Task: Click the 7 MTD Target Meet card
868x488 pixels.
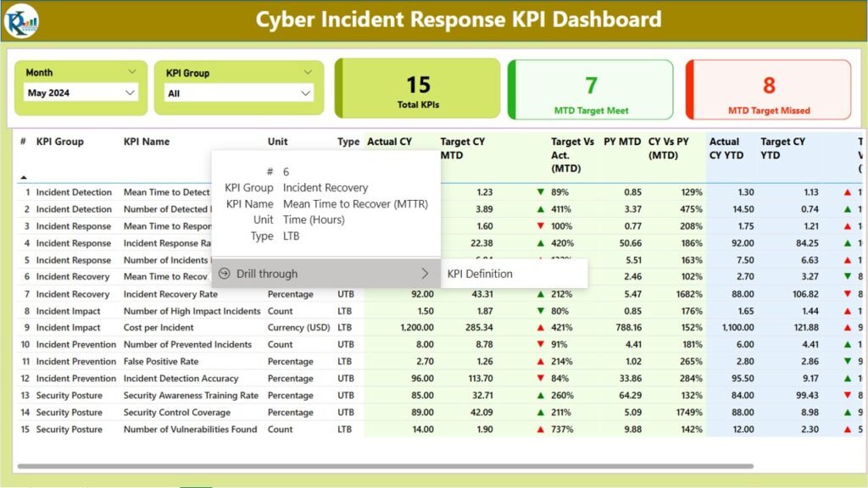Action: point(591,90)
